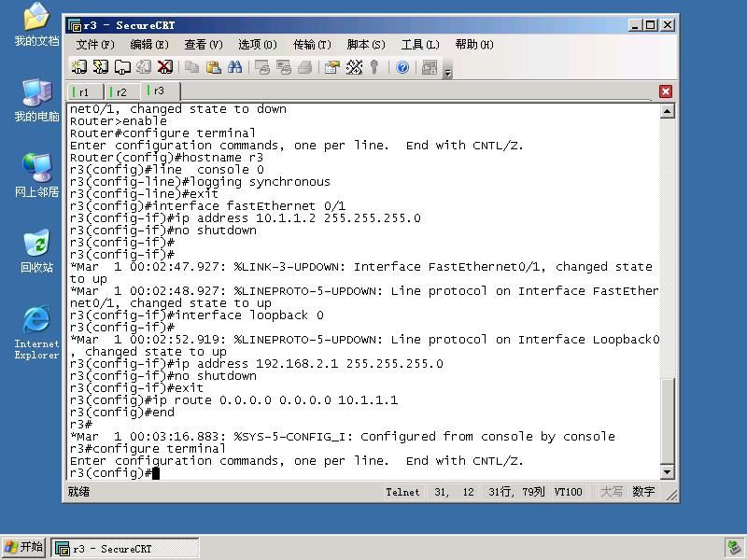This screenshot has width=747, height=560.
Task: Click the Telnet status bar entry
Action: [402, 492]
